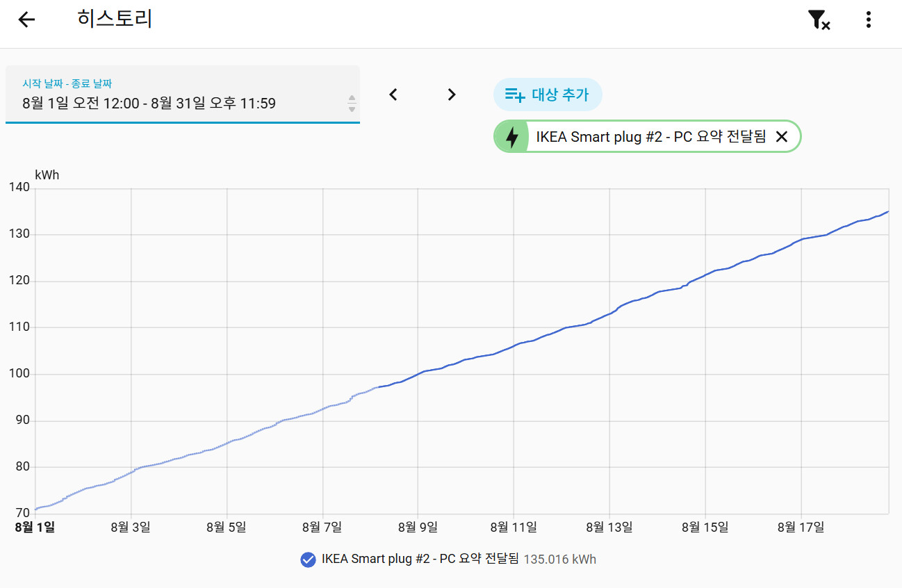
Task: Click the 시작 날짜 - 종료 날짜 field label
Action: pos(67,83)
